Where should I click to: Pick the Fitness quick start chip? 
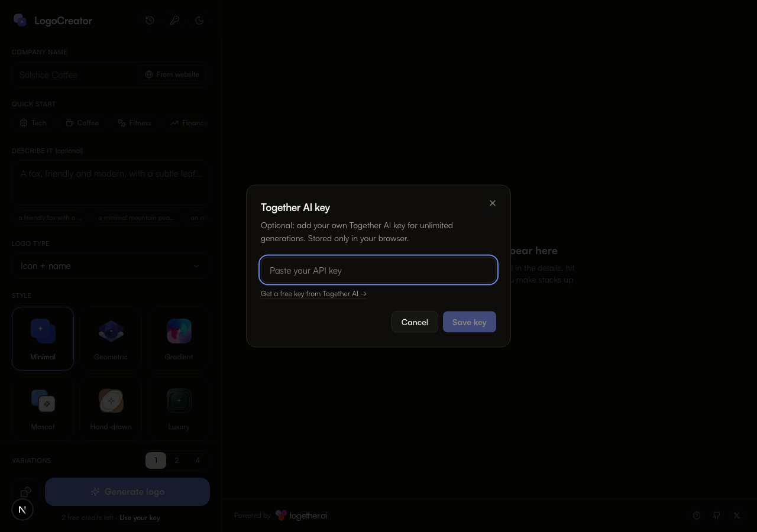pyautogui.click(x=135, y=123)
